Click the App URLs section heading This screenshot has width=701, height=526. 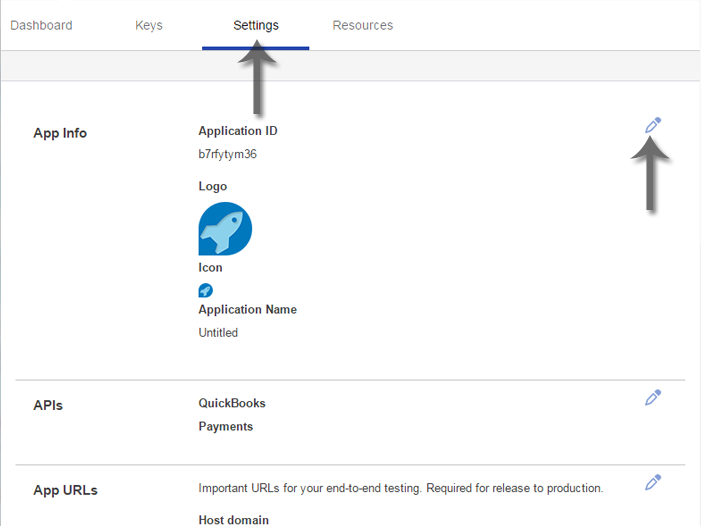pyautogui.click(x=65, y=490)
